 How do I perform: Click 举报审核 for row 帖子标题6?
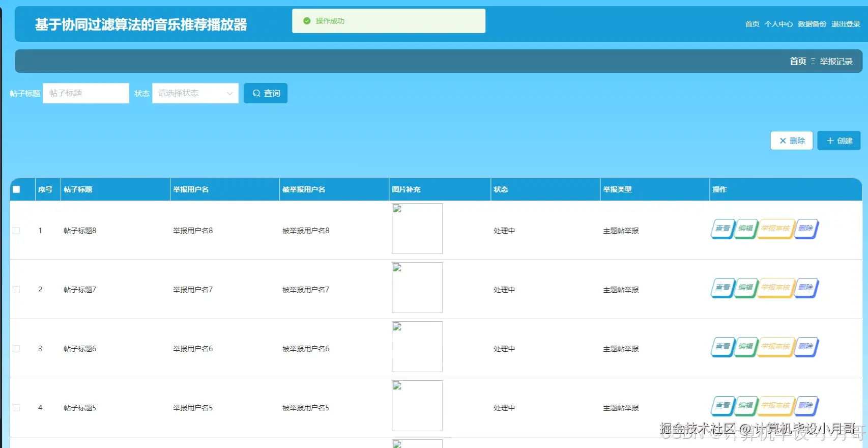(x=775, y=347)
